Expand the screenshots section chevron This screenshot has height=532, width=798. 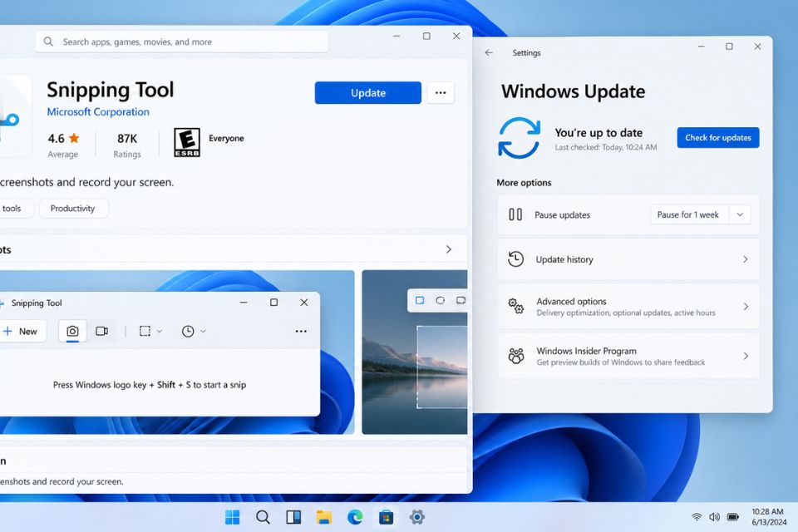tap(448, 249)
